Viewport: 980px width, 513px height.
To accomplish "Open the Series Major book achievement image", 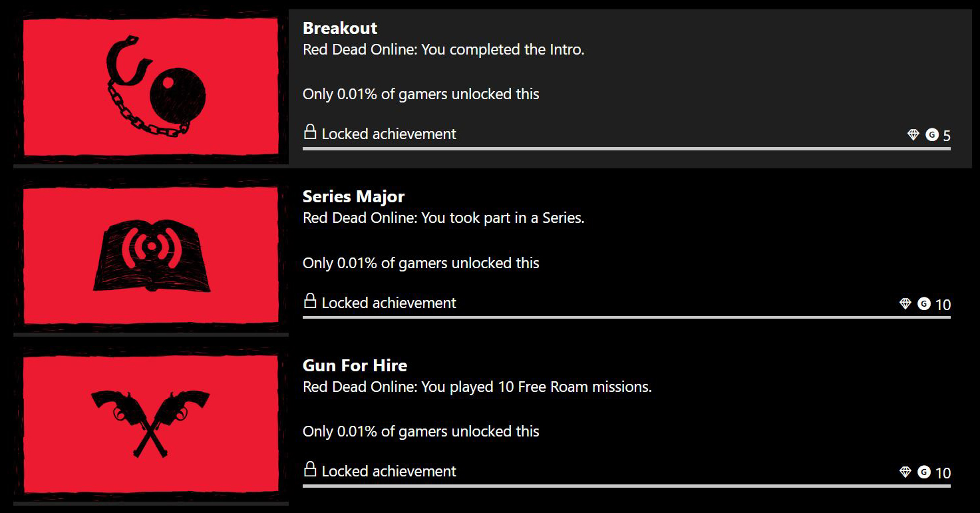I will tap(151, 256).
